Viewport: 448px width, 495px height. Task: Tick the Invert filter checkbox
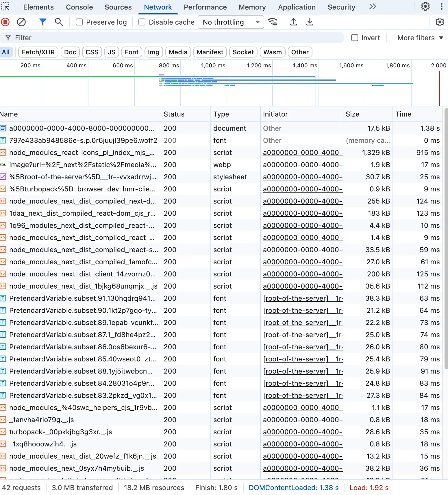click(355, 38)
